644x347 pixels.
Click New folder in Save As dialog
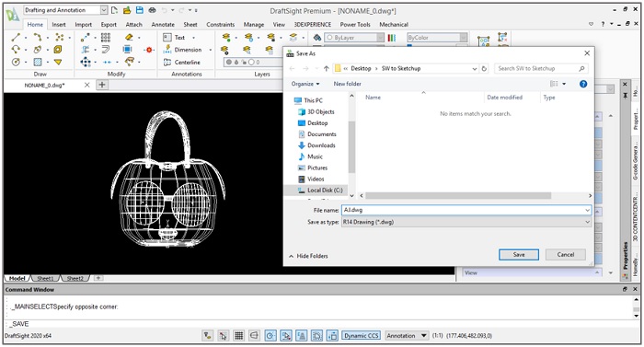point(347,84)
